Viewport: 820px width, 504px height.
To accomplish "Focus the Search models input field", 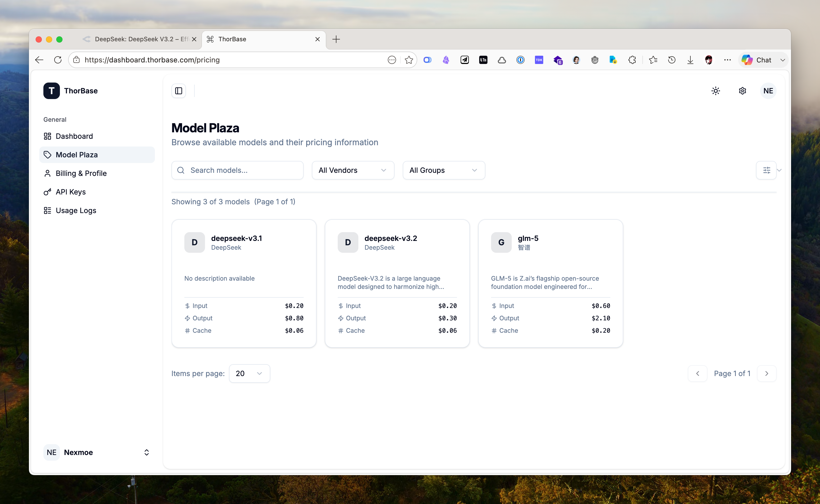I will (x=237, y=170).
